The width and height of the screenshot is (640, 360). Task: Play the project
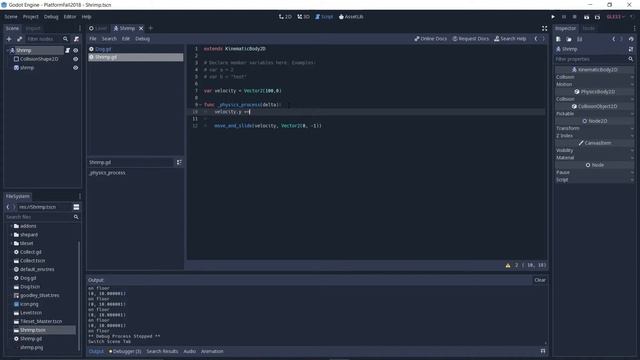click(x=553, y=17)
